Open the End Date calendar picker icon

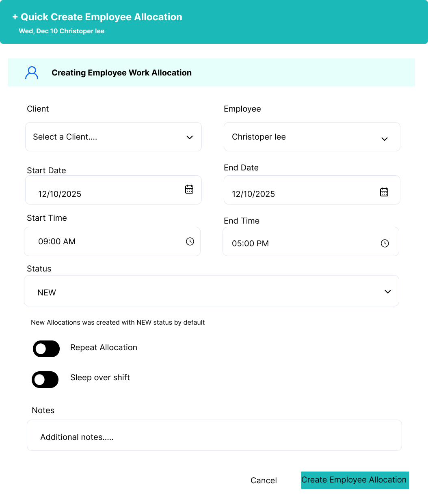click(x=384, y=192)
